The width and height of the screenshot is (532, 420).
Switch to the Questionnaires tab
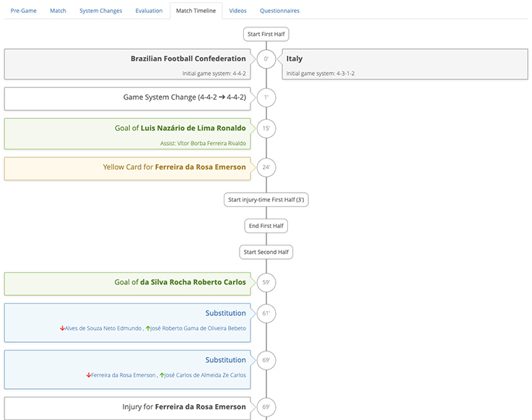pos(279,11)
